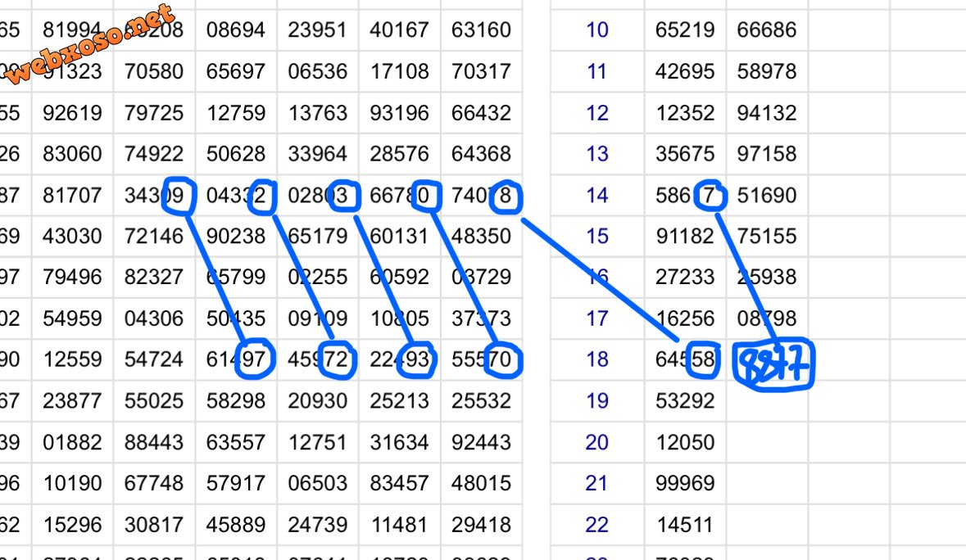Click the cell with value 22493
Viewport: 966px width, 560px height.
[x=400, y=360]
